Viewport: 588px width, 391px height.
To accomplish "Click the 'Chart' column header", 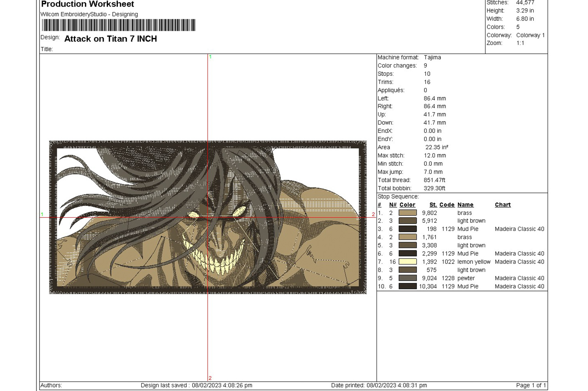I will click(x=503, y=205).
